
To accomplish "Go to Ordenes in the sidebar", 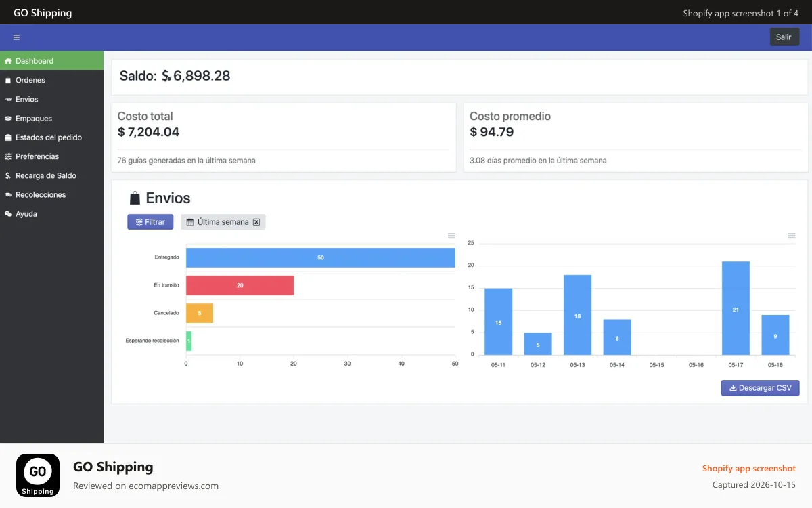I will tap(51, 80).
